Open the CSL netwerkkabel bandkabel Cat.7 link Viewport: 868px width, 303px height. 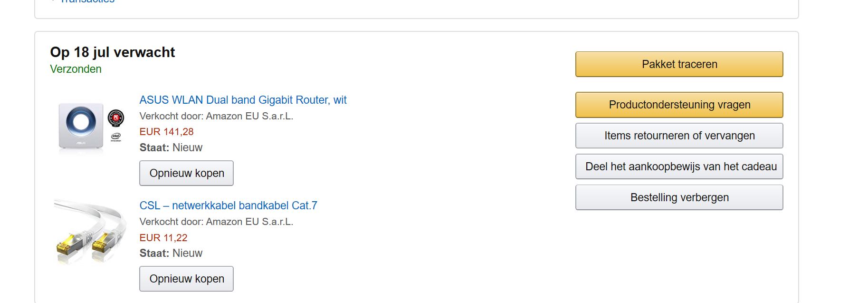pos(228,205)
